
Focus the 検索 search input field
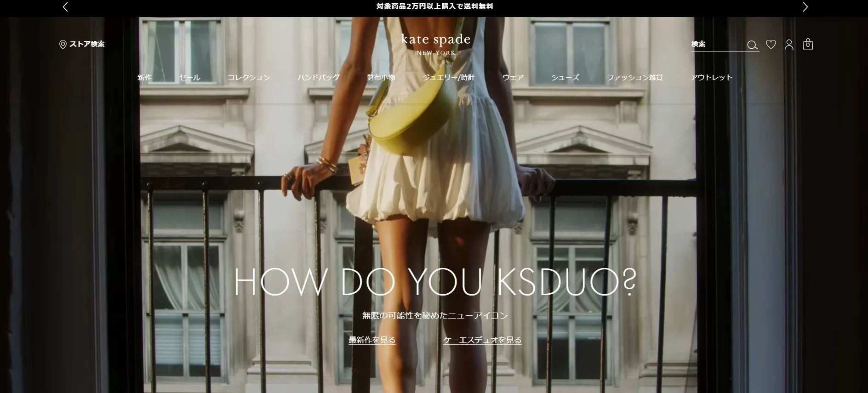(x=717, y=45)
